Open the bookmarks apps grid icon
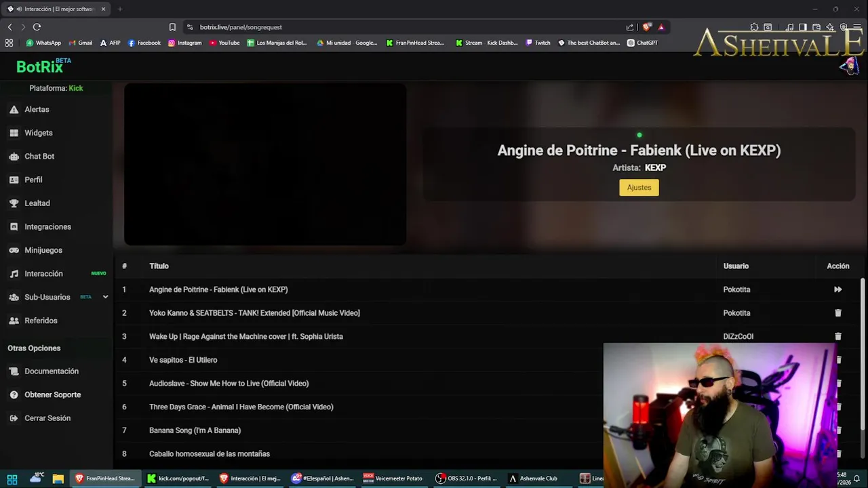This screenshot has width=868, height=488. click(9, 43)
